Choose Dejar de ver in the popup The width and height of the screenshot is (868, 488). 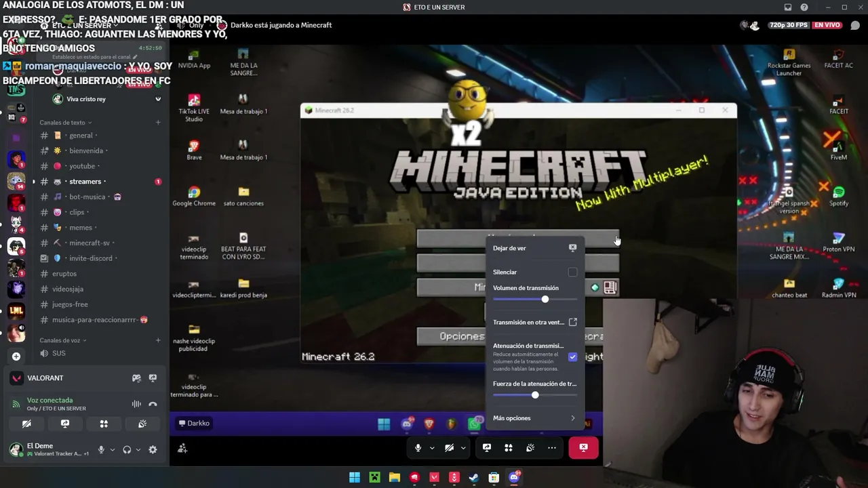(x=534, y=248)
